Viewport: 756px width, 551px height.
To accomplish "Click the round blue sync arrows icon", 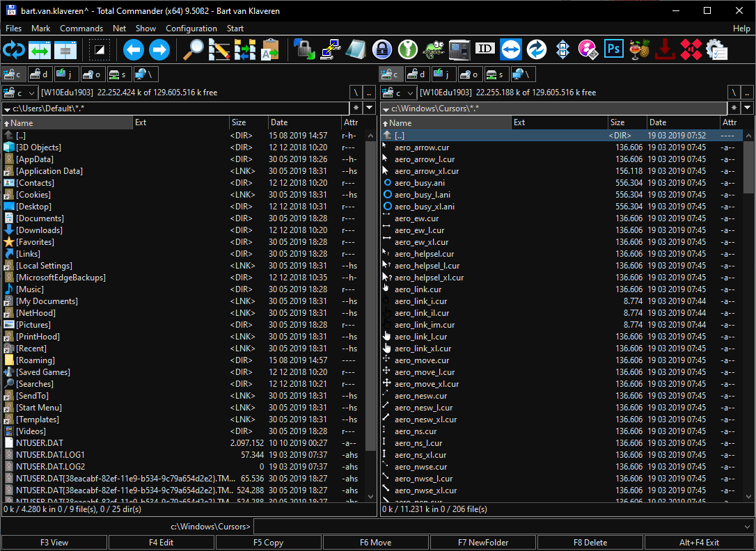I will coord(537,49).
